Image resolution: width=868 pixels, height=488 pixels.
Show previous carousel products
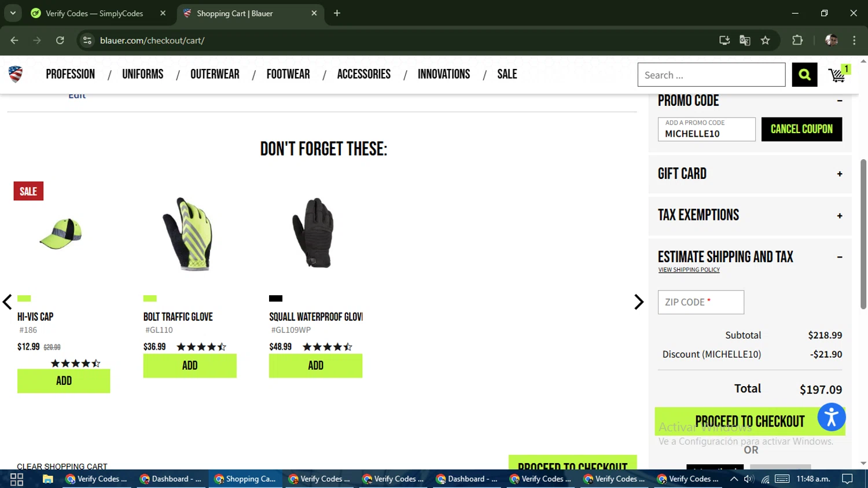(7, 302)
